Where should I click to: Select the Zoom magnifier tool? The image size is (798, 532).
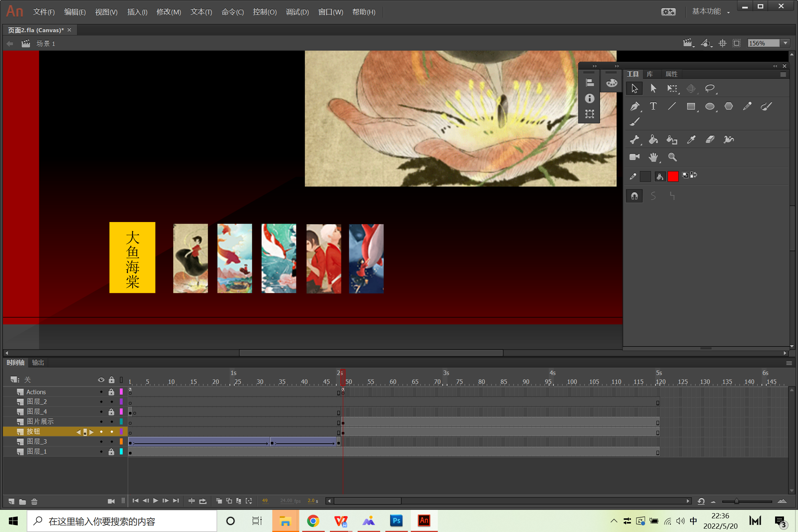(672, 157)
